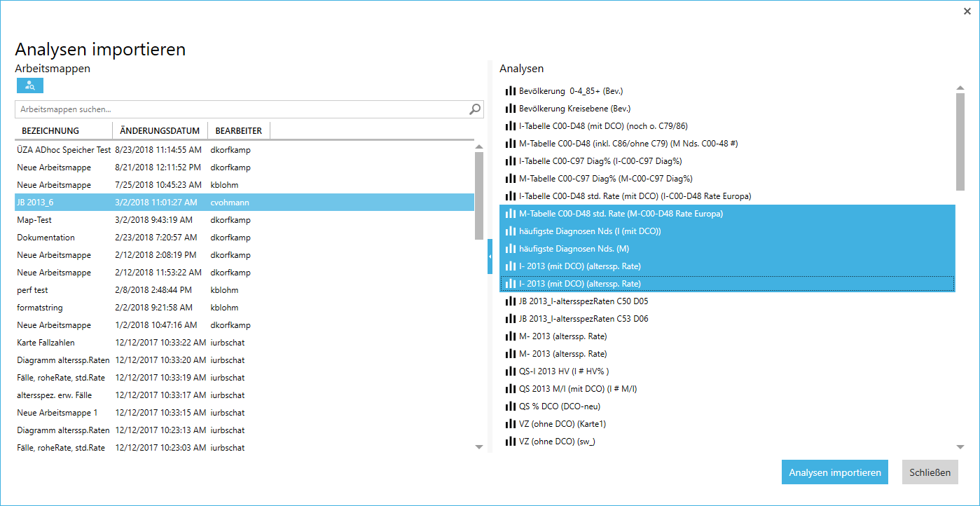Click chart icon beside JB 2013_I-altersspezRaten C50 D05
Screen dimensions: 980x506
pyautogui.click(x=511, y=301)
